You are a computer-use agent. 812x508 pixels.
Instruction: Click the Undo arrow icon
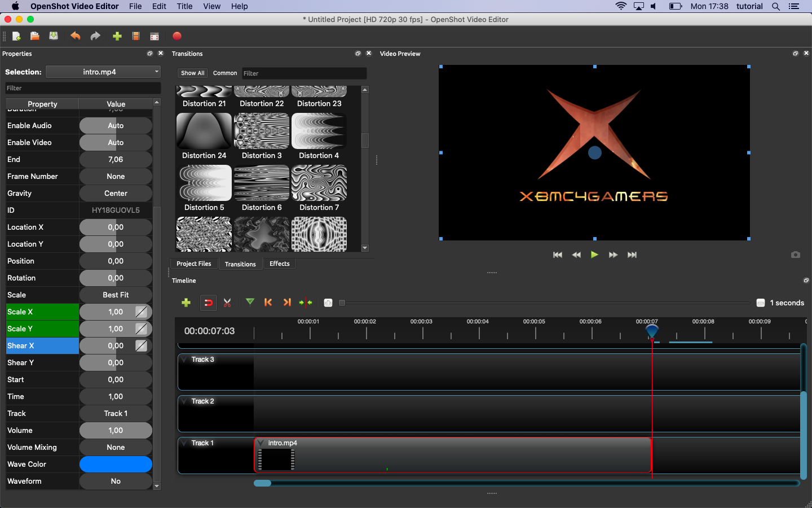pyautogui.click(x=75, y=36)
